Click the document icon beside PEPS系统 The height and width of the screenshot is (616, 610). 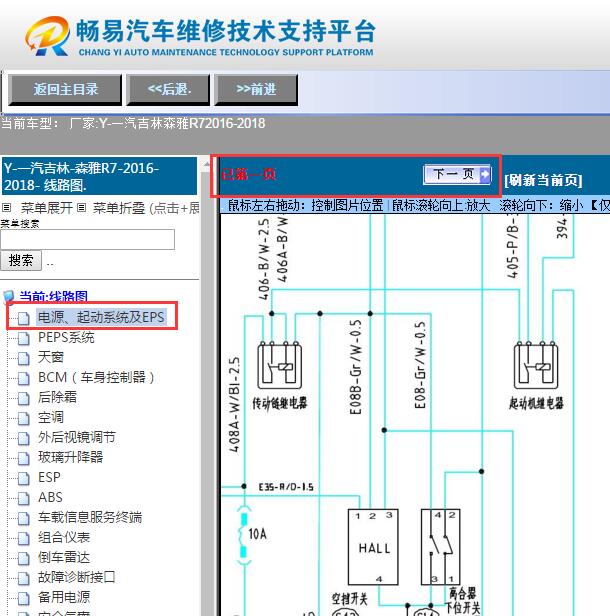[x=24, y=338]
